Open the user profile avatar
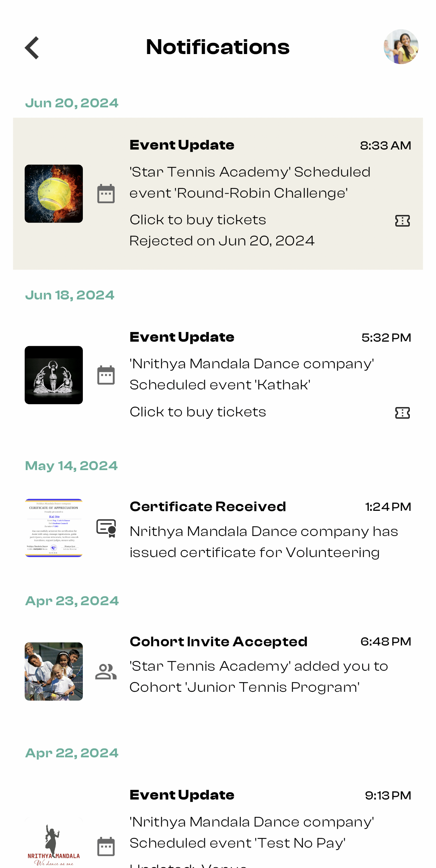Viewport: 436px width, 868px height. point(401,47)
